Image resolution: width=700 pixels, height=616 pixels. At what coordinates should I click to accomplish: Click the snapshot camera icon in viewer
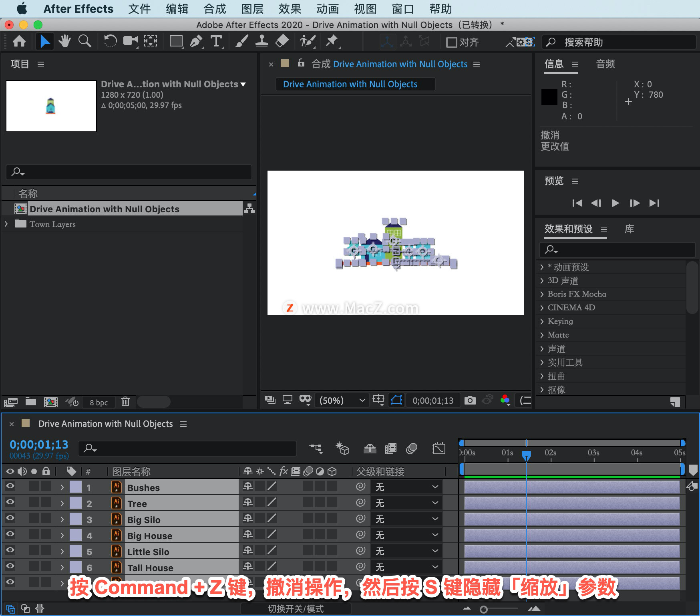470,400
